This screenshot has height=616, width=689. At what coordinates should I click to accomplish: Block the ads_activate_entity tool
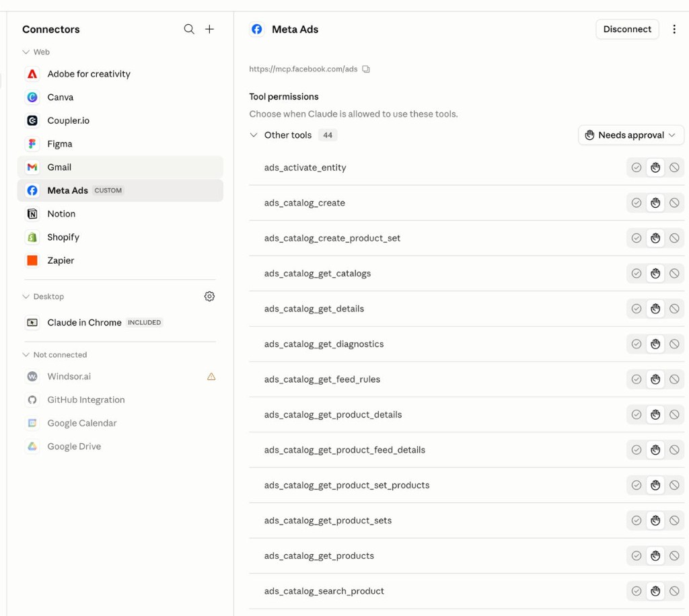pyautogui.click(x=674, y=167)
